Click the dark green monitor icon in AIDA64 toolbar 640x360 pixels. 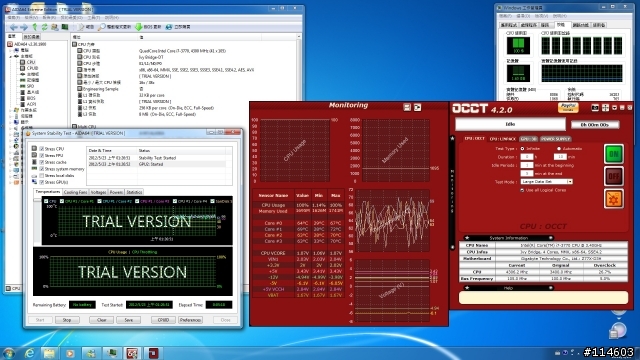(65, 27)
